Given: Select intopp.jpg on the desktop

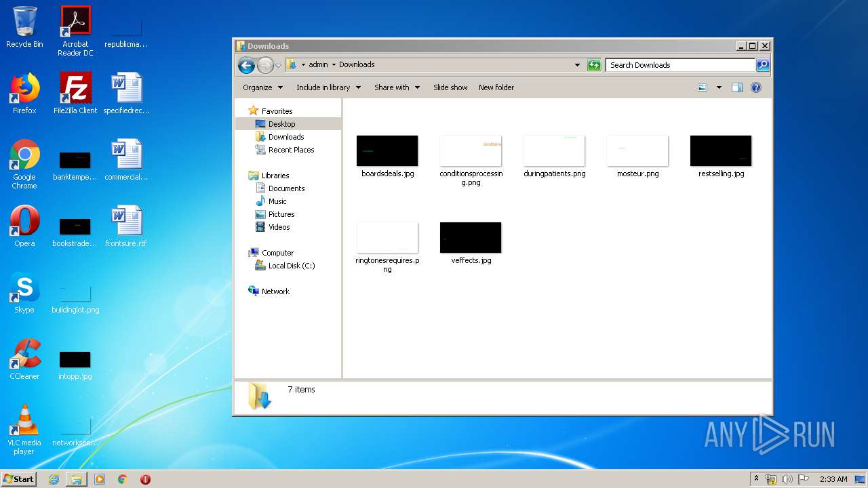Looking at the screenshot, I should coord(75,365).
